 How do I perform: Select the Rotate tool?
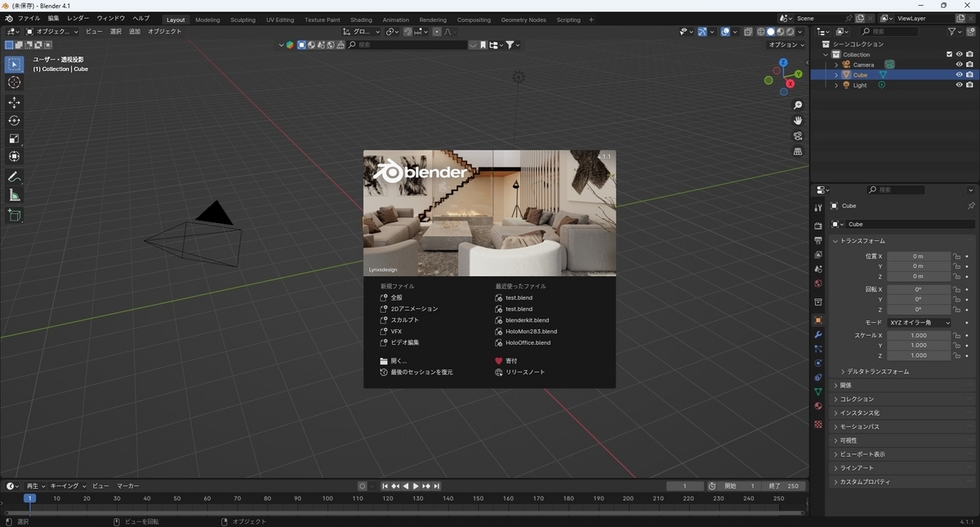pos(14,120)
